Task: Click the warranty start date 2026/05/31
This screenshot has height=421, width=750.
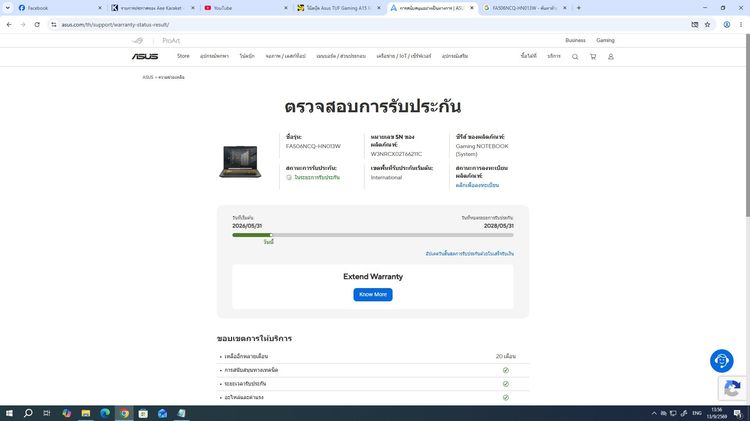Action: pos(247,226)
